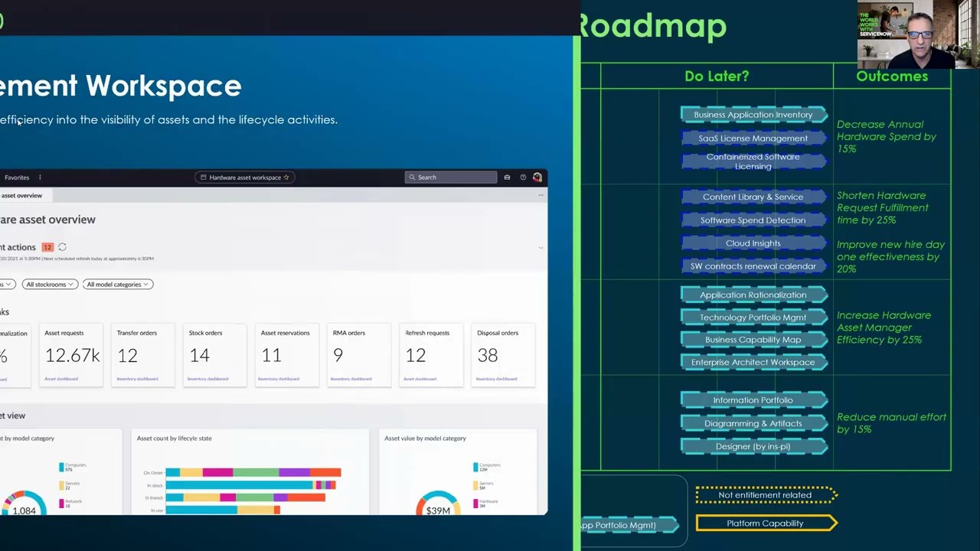Click the star icon next to Hardware asset workspace
This screenshot has height=551, width=980.
point(286,178)
